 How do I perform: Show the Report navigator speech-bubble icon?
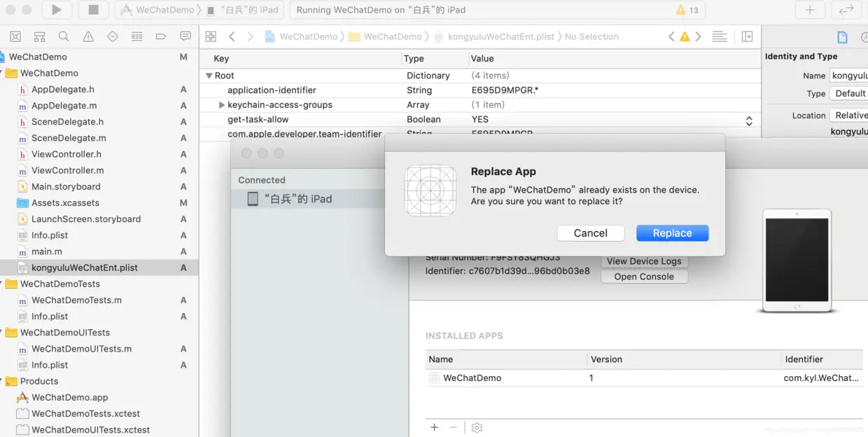(x=185, y=36)
